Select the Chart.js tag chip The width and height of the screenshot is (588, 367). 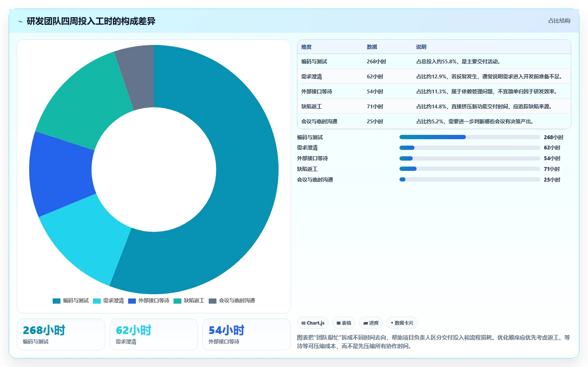313,323
